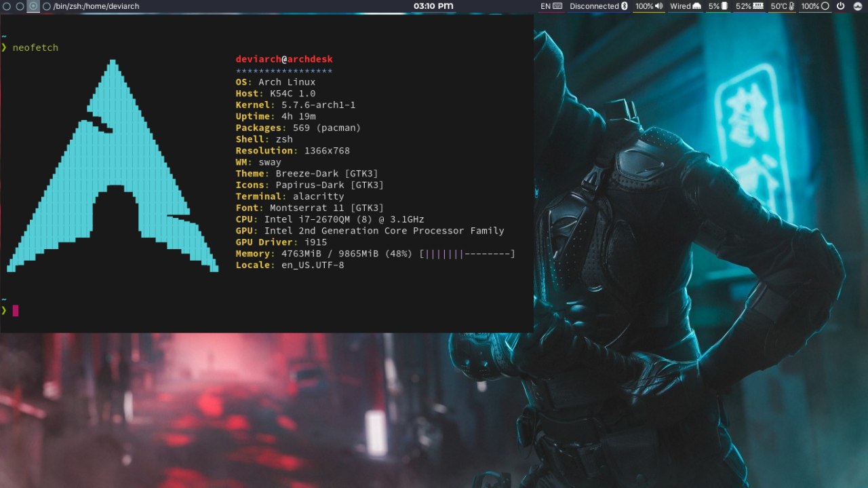Screen dimensions: 868x488
Task: Click the CPU: Intel i7-2670QM line
Action: coord(330,219)
